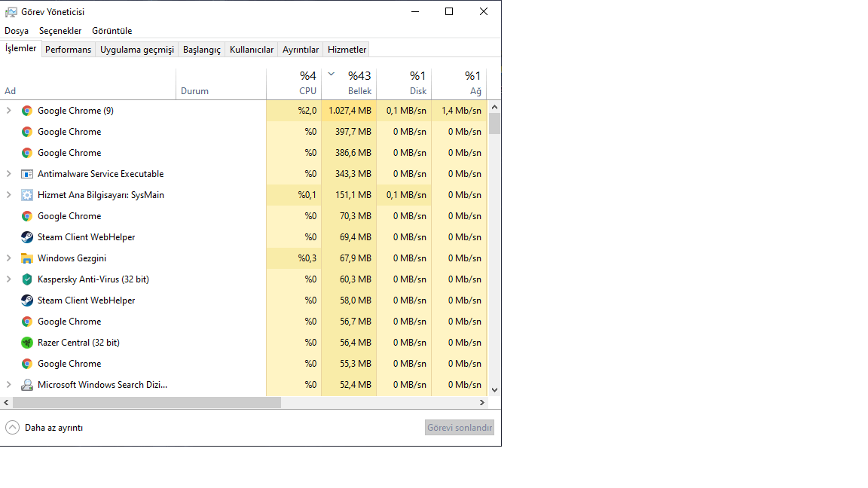Click the 151,1 MB memory value
This screenshot has height=488, width=868.
coord(353,195)
